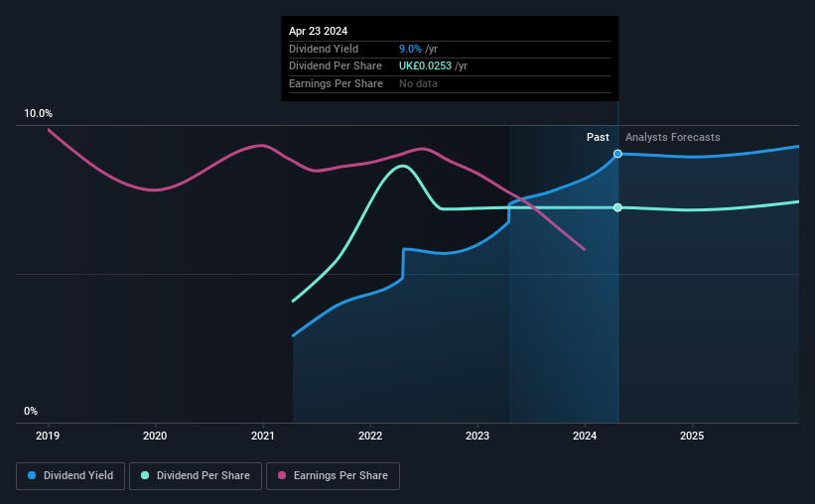Select the 2025 x-axis label

[x=692, y=436]
